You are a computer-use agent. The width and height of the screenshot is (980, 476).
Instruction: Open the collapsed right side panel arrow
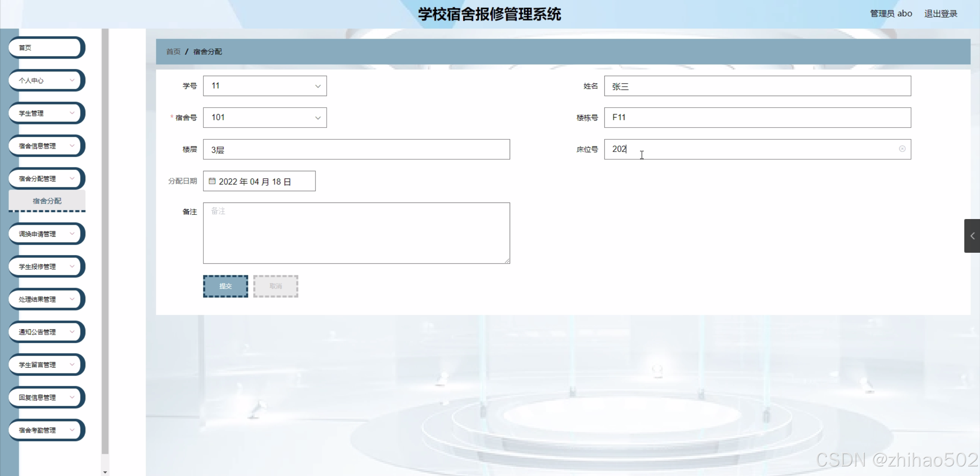click(x=972, y=236)
